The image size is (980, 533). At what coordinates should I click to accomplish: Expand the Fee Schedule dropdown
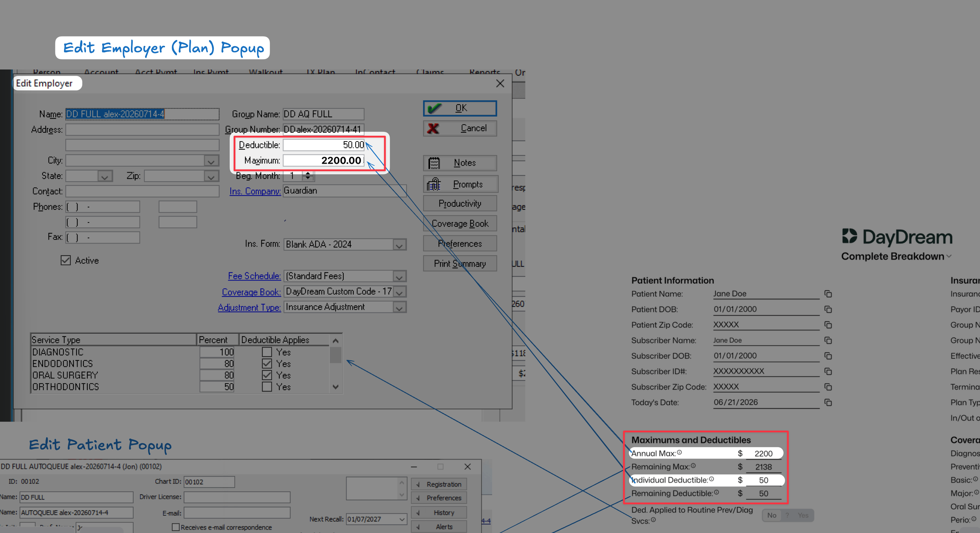[x=399, y=276]
